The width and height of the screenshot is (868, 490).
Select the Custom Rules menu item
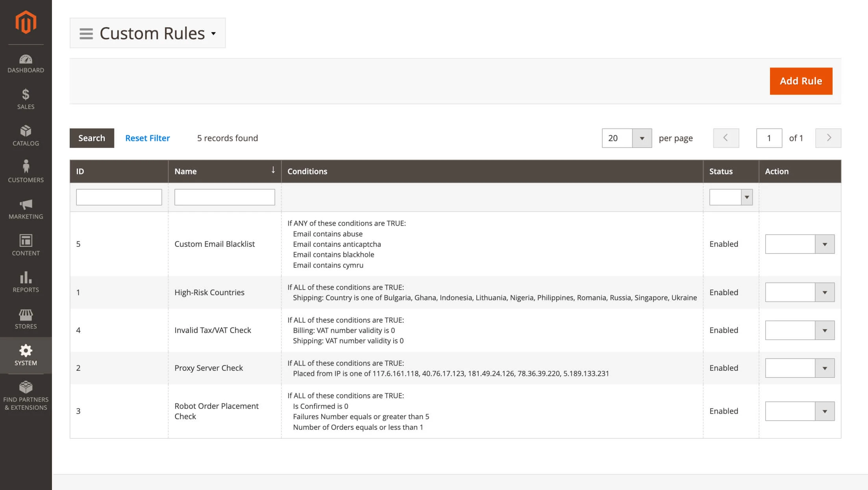[147, 33]
